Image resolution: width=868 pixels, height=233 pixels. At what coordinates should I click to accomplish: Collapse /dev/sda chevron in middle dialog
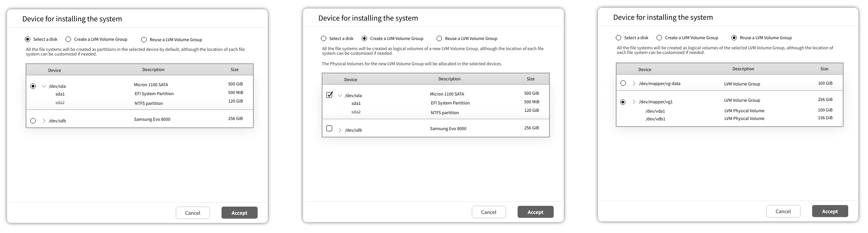click(x=340, y=96)
